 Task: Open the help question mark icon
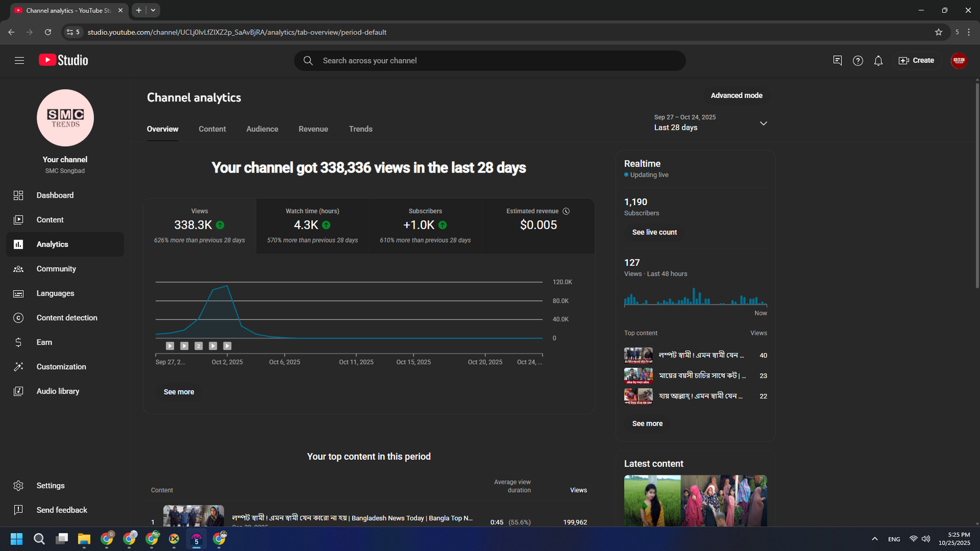click(x=858, y=61)
